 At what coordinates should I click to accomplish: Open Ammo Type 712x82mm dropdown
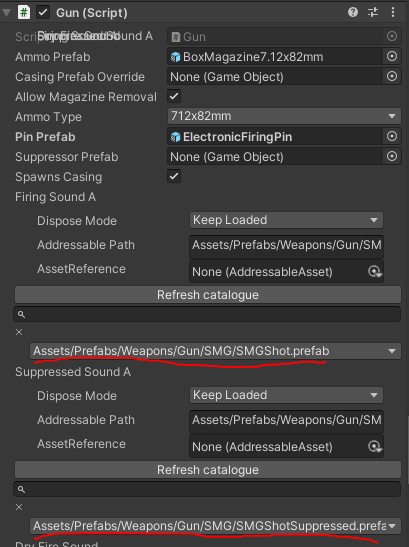284,116
